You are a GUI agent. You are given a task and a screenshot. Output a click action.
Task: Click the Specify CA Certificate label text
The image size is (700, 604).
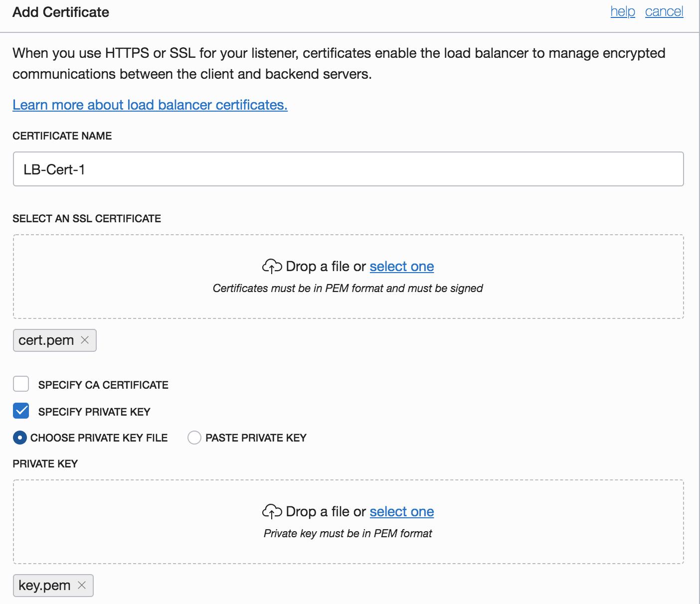pos(103,385)
